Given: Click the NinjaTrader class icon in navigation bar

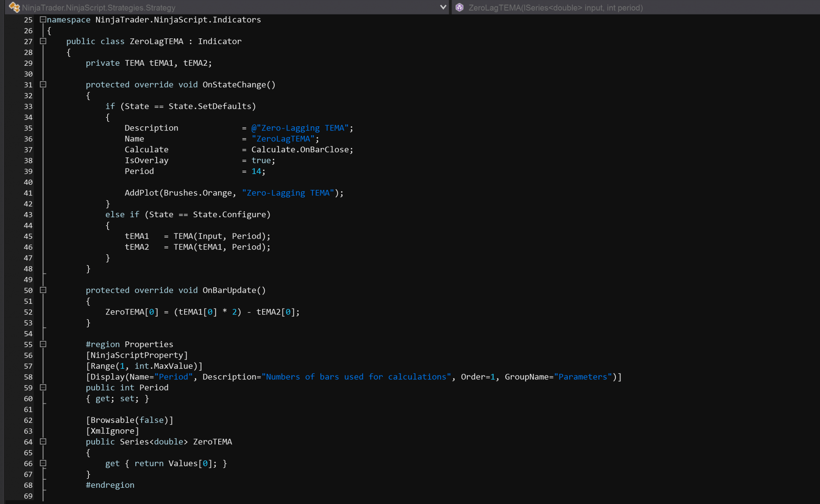Looking at the screenshot, I should coord(14,7).
